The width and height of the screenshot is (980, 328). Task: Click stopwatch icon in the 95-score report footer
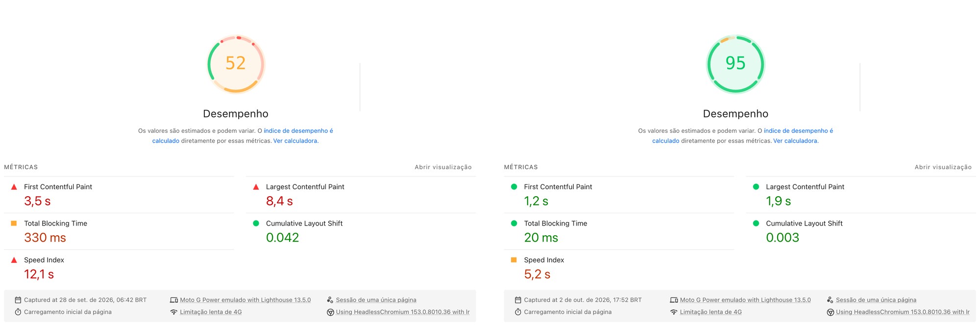[518, 312]
